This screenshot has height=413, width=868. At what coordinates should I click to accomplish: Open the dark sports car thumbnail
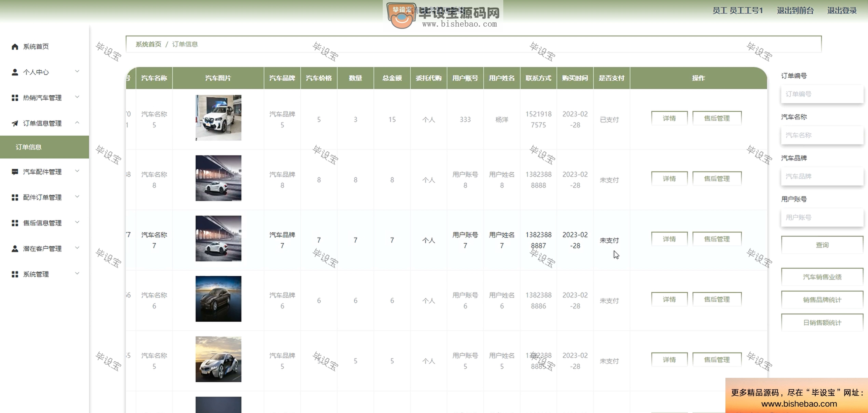coord(218,299)
